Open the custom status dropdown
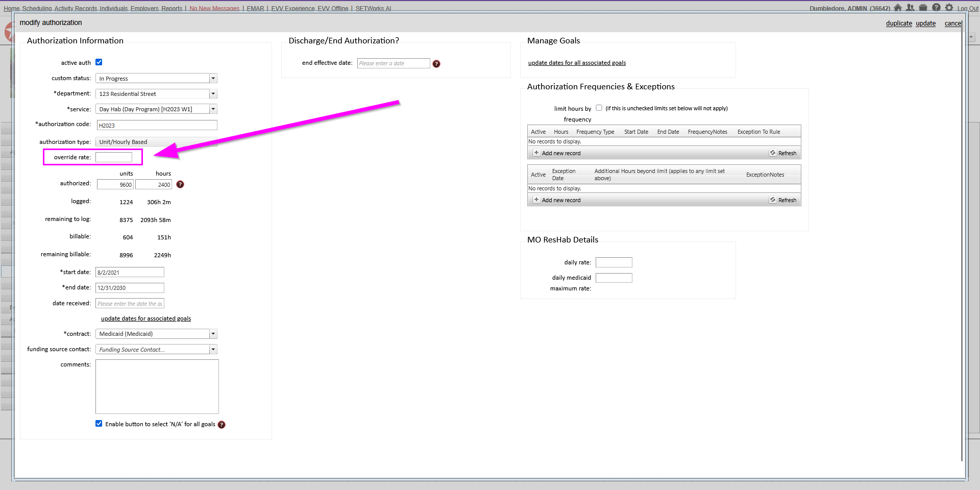The image size is (980, 490). [x=213, y=79]
